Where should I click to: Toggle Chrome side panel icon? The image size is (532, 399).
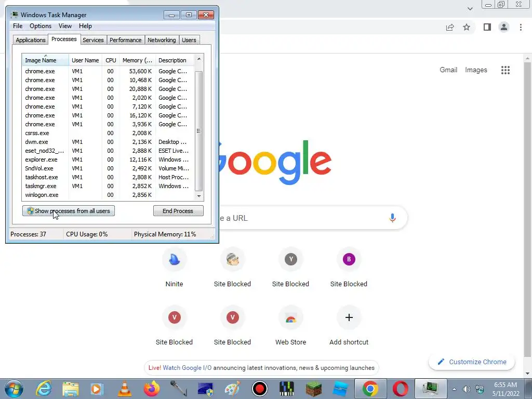pos(487,27)
